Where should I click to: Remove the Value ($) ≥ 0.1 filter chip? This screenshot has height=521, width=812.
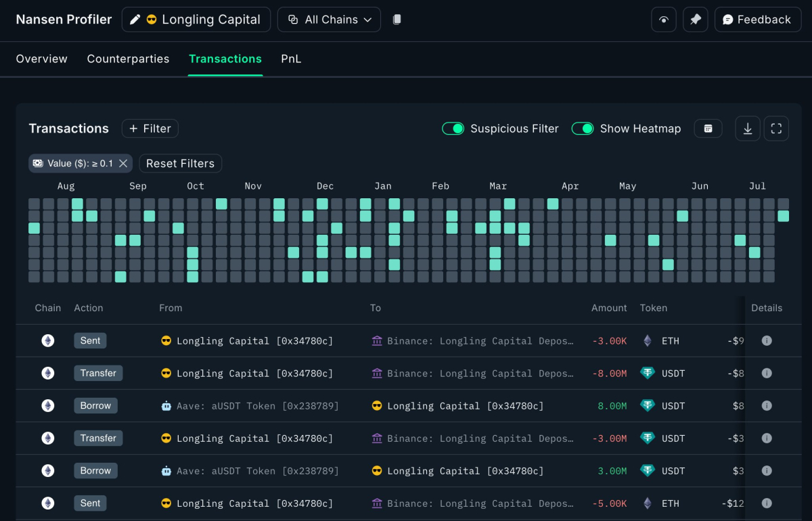point(123,163)
